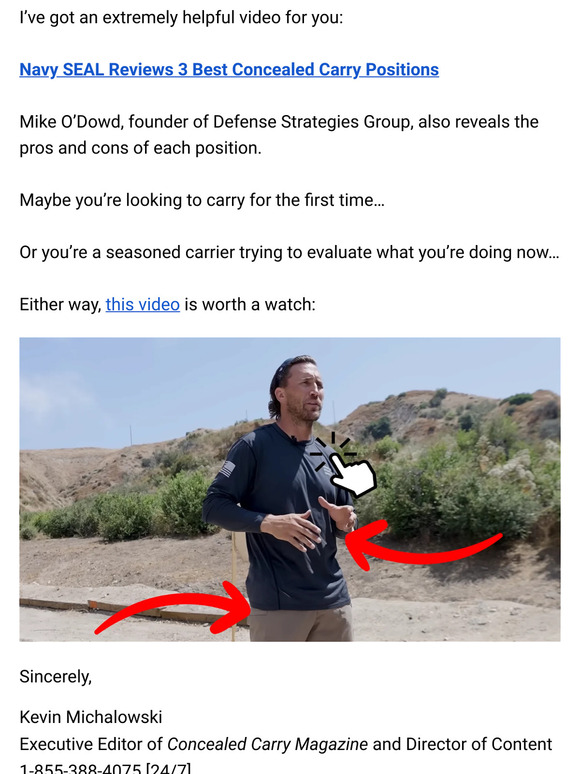Click the italic Concealed Carry Magazine text

coord(267,744)
